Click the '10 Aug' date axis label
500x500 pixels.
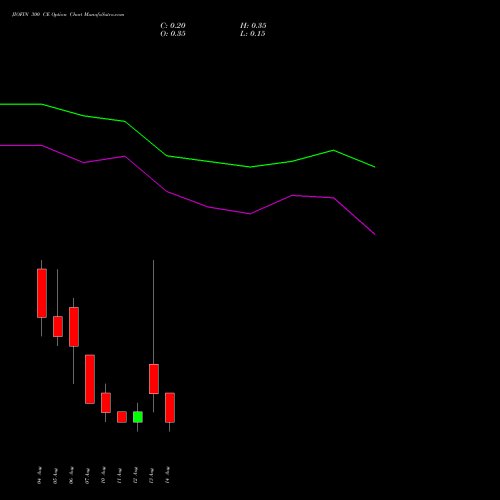(104, 475)
